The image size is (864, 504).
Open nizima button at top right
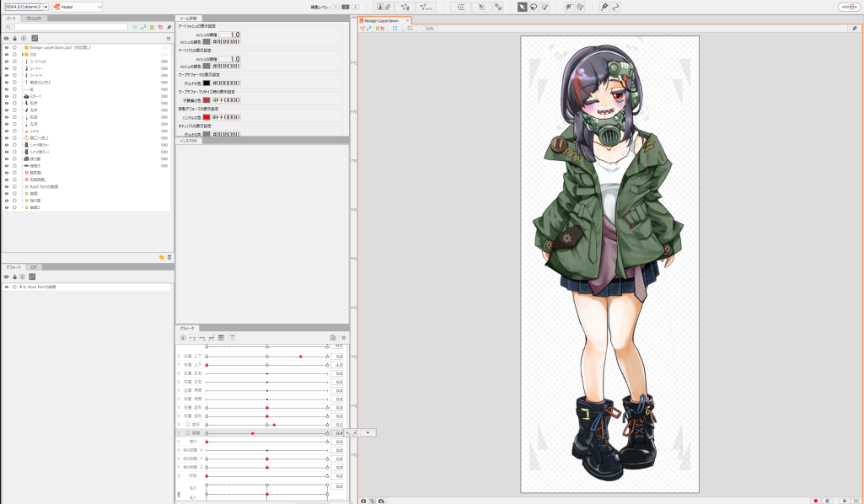849,7
